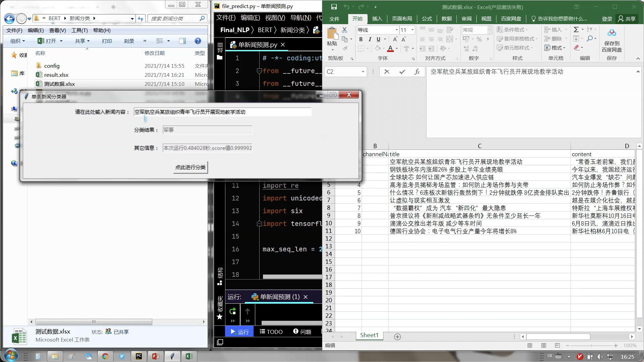
Task: Toggle the Explorer preview pane button
Action: coord(182,41)
